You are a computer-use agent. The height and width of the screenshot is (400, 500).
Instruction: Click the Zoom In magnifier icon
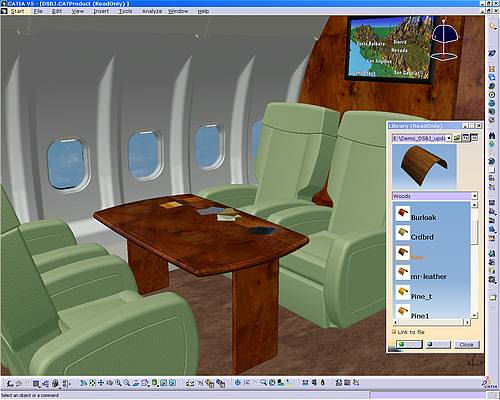pos(118,383)
